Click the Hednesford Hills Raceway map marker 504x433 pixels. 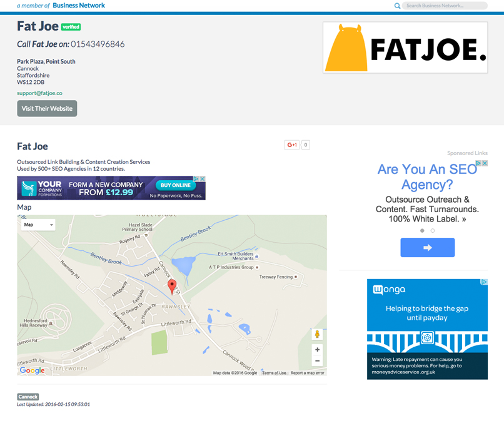point(51,323)
